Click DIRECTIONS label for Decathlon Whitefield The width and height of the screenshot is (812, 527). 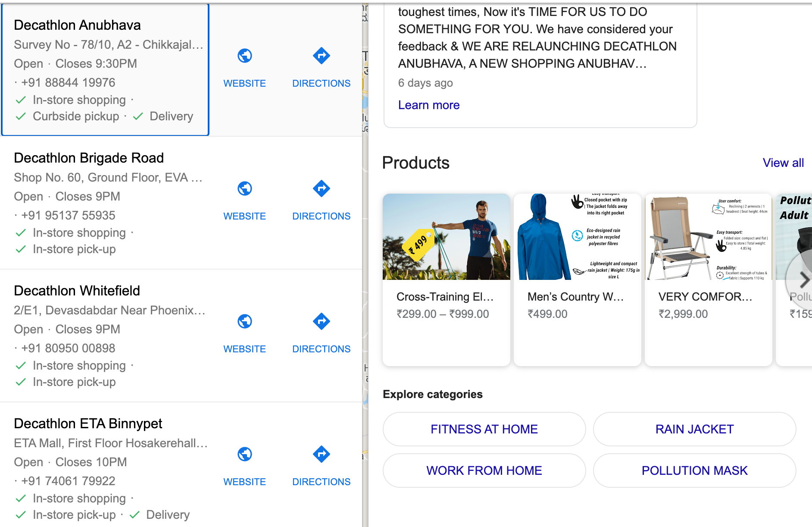(x=322, y=349)
